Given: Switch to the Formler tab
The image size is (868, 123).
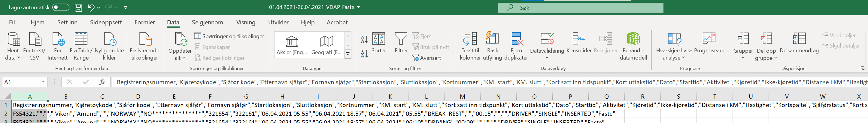Looking at the screenshot, I should pos(144,22).
